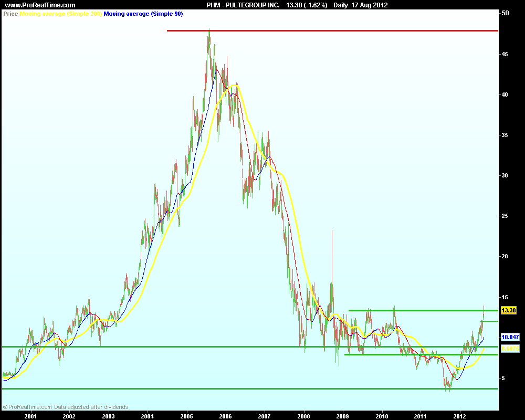Select Moving average (Simple 200) legend
The width and height of the screenshot is (525, 420).
coord(60,14)
